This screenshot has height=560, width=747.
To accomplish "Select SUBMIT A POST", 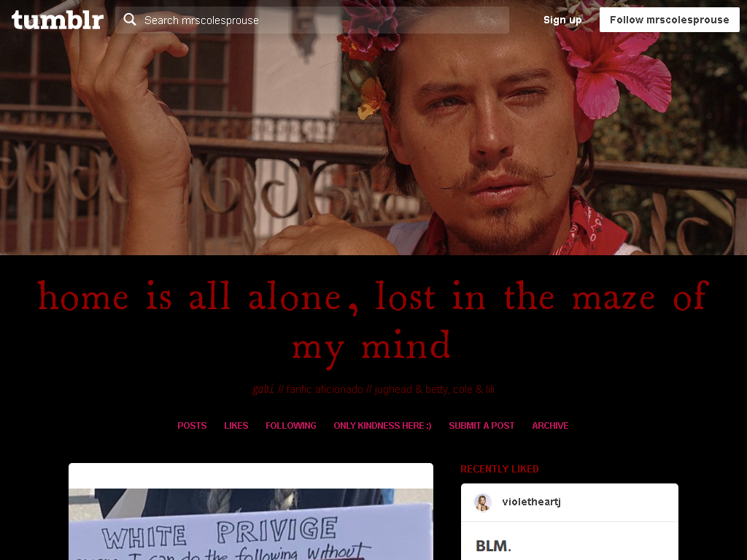I will [481, 426].
